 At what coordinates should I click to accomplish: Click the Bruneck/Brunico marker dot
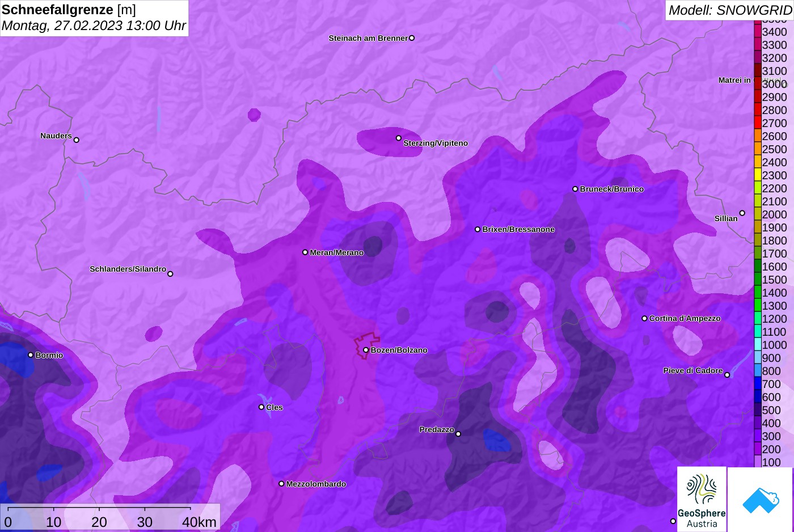(x=575, y=189)
